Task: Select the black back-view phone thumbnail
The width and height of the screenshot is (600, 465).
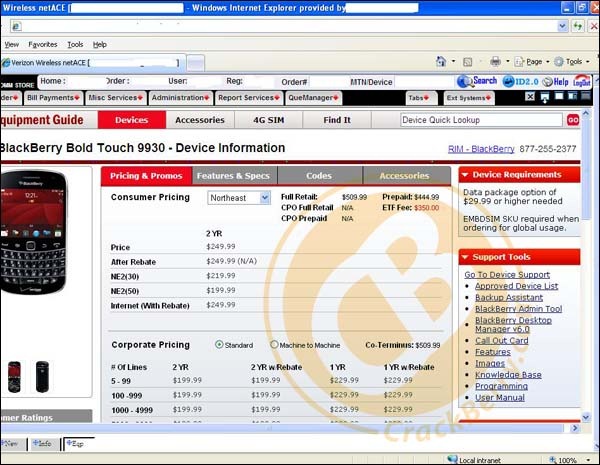Action: [42, 376]
